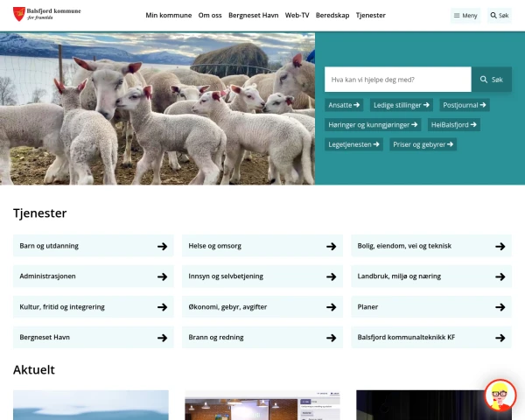Open Landbruk, miljø og næring service
This screenshot has width=525, height=420.
coord(431,276)
